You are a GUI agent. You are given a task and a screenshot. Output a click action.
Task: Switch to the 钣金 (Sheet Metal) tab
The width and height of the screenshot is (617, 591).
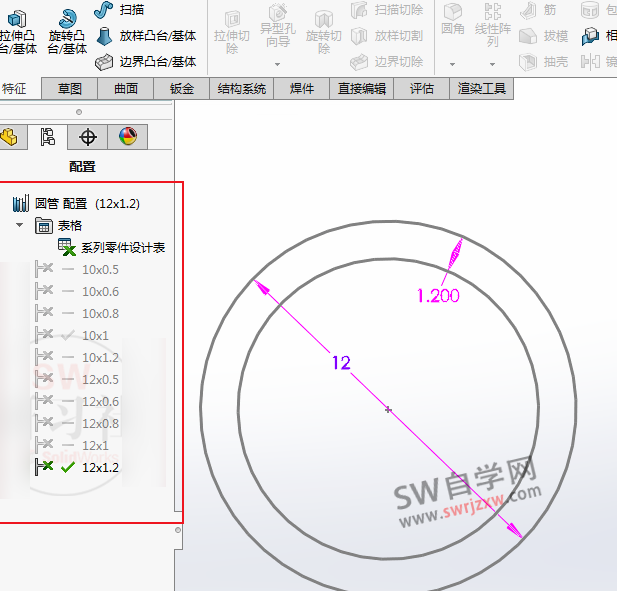[182, 89]
